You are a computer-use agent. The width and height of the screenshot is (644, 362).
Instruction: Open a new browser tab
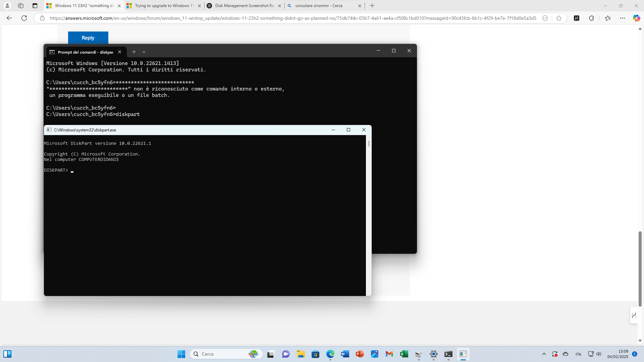[372, 6]
